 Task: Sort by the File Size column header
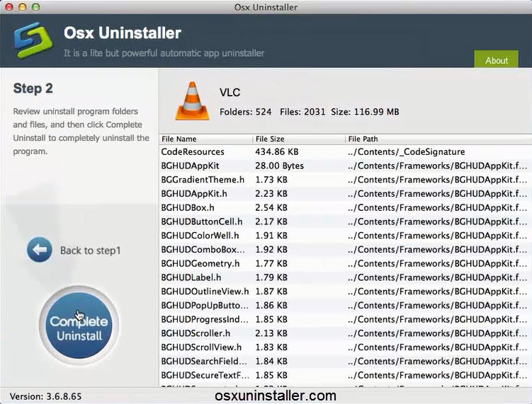point(298,139)
